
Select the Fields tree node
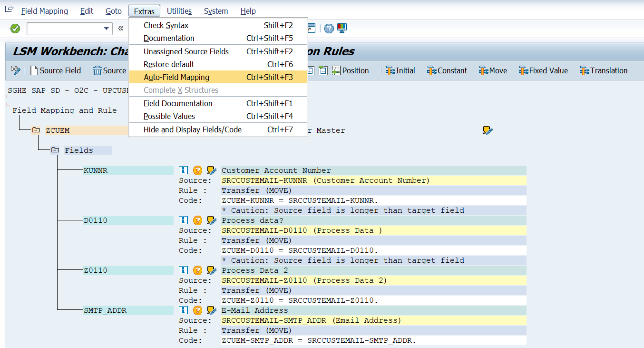[x=79, y=150]
